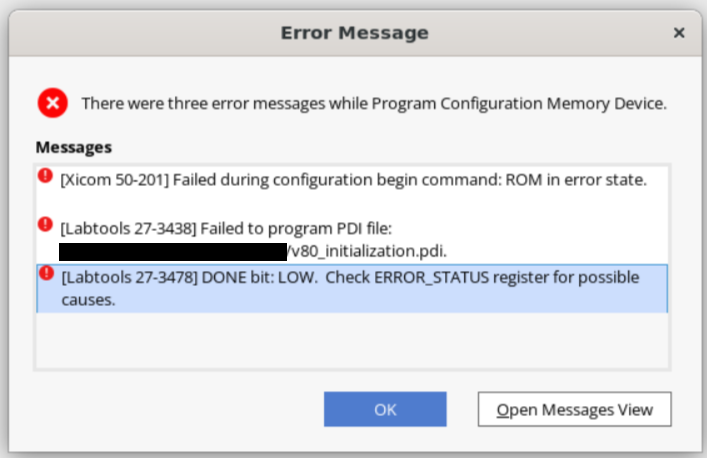The width and height of the screenshot is (707, 458).
Task: Click the v80_initialization.pdi file name
Action: (367, 249)
